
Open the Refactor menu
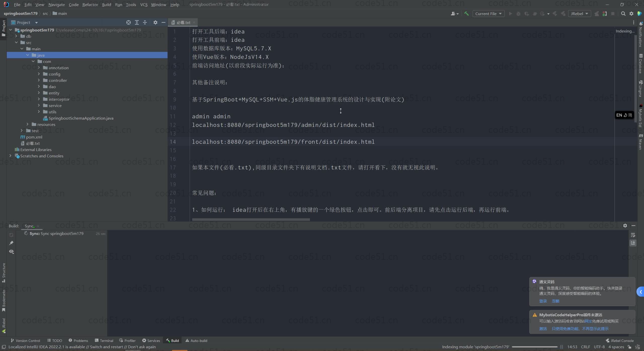[x=90, y=5]
